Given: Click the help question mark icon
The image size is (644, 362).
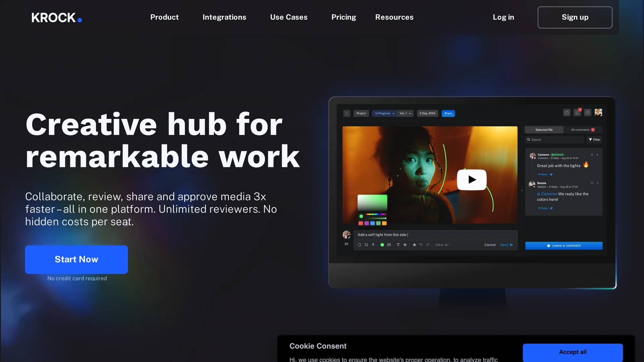Looking at the screenshot, I should [588, 113].
